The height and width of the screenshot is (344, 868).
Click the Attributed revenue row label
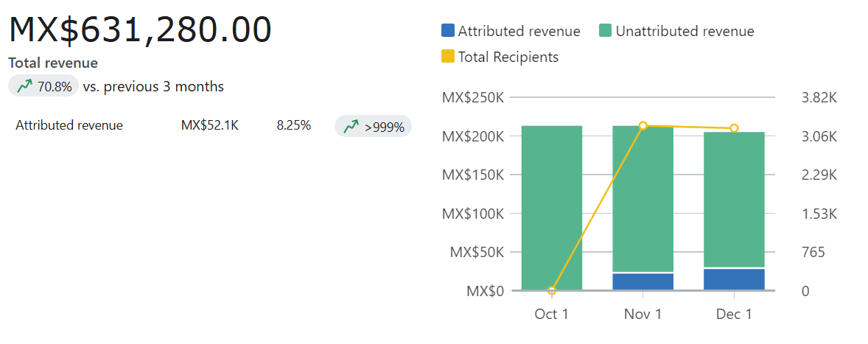coord(69,125)
